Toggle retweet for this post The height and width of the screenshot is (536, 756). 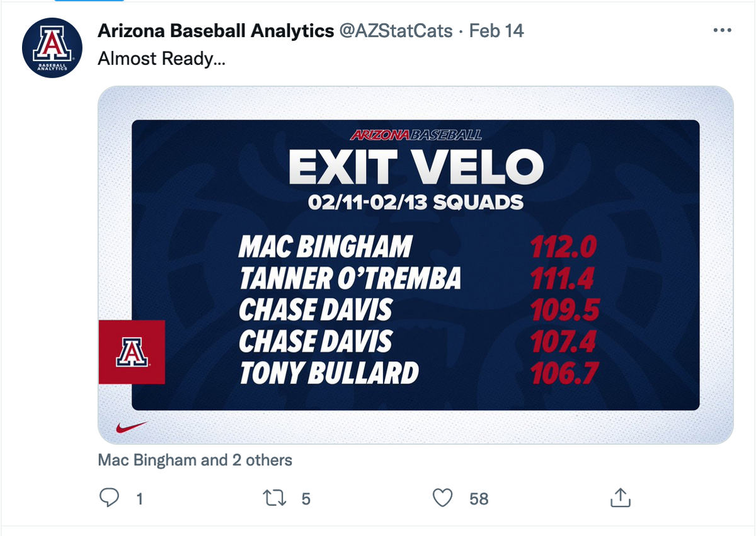[274, 498]
